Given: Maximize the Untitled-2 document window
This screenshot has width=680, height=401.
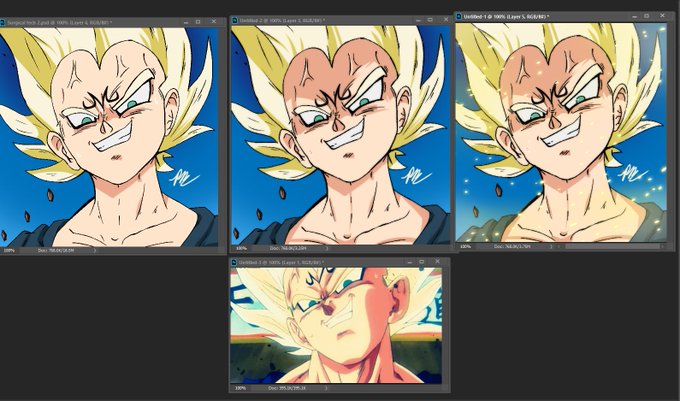Looking at the screenshot, I should point(430,20).
